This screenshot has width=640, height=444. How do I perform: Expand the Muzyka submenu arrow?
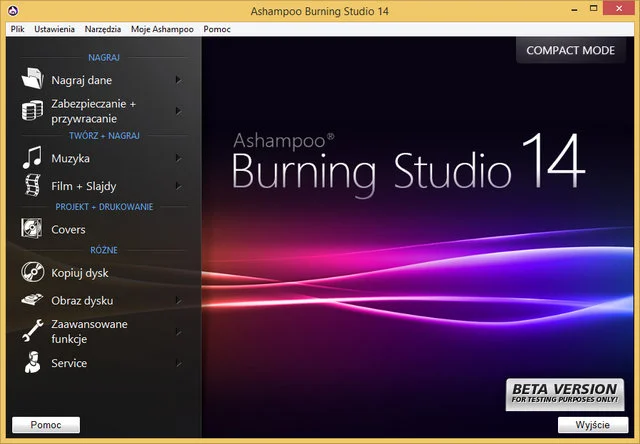(x=178, y=158)
